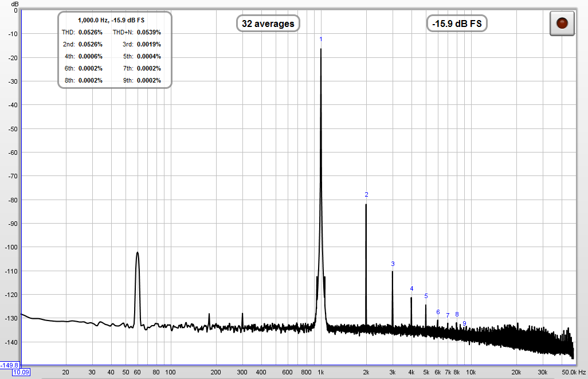Click the THD+N value 0.0539%
This screenshot has width=588, height=379.
pyautogui.click(x=149, y=32)
